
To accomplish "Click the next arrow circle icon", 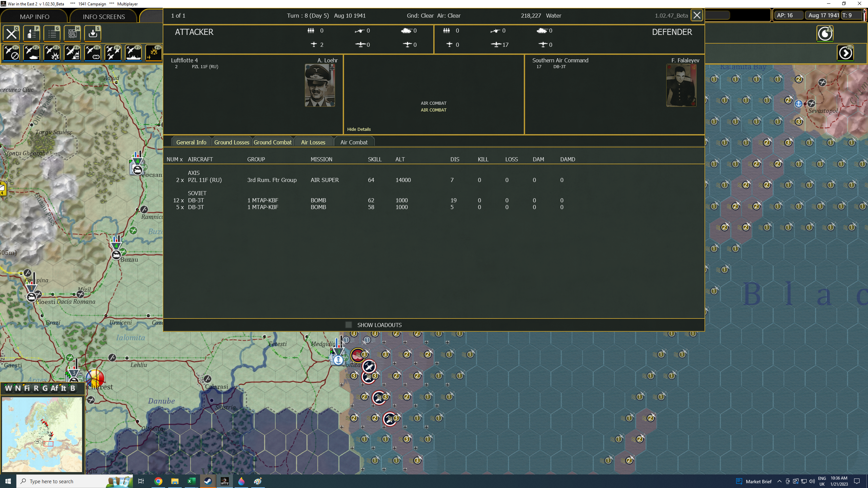I will [845, 53].
